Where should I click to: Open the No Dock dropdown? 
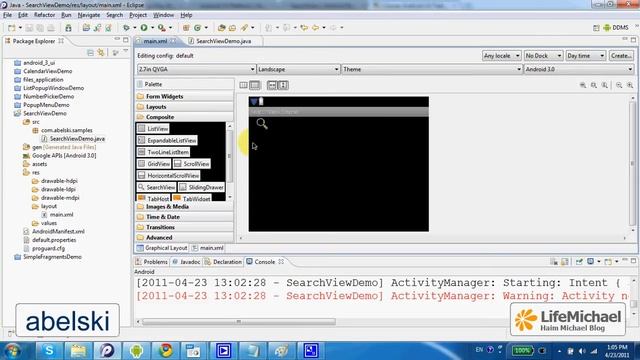click(543, 56)
